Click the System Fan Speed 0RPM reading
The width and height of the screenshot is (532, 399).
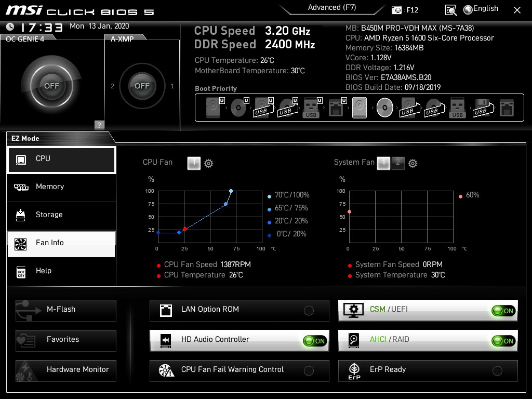tap(398, 264)
